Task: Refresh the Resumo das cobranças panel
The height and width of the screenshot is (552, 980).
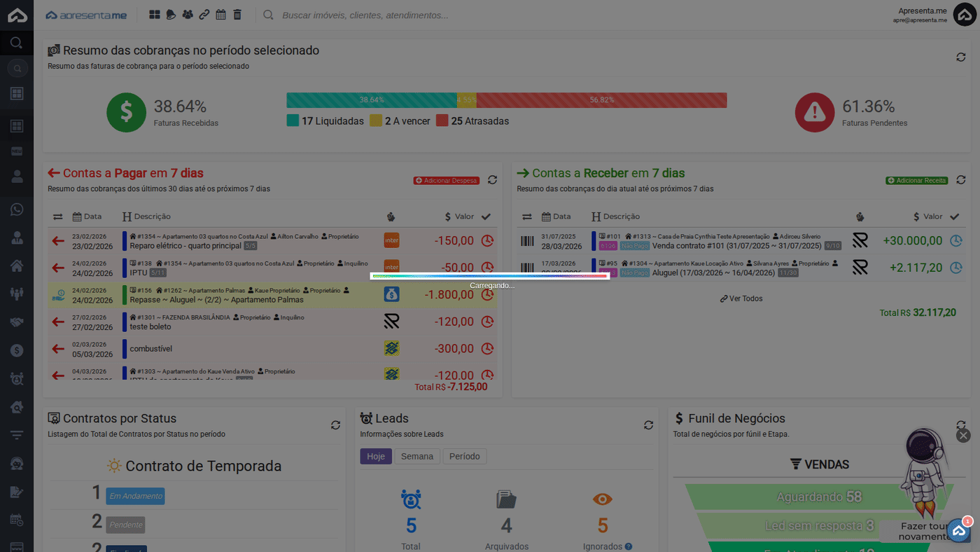Action: (960, 57)
